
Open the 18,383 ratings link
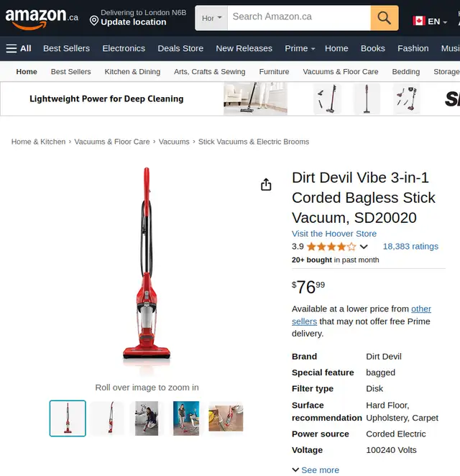click(x=410, y=246)
